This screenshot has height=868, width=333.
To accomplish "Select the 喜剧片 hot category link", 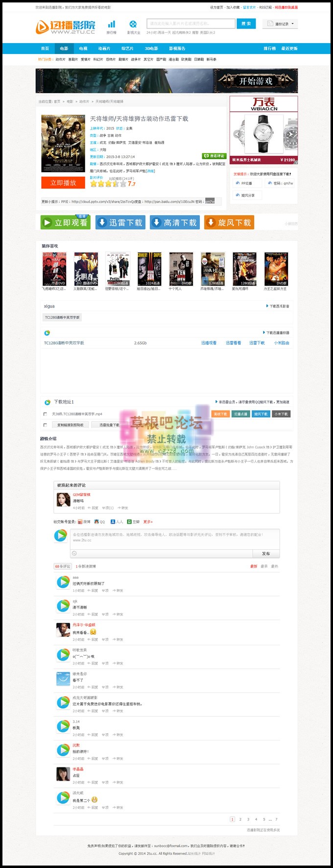I will (73, 59).
